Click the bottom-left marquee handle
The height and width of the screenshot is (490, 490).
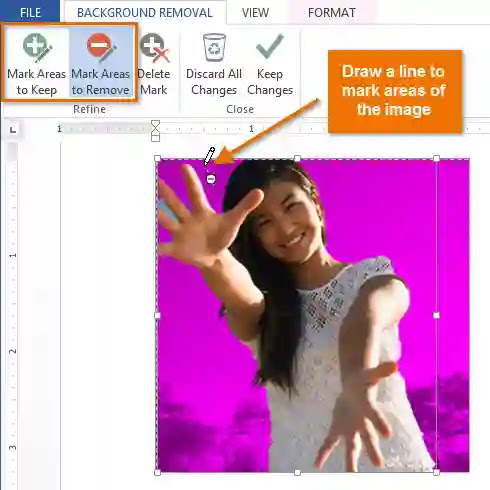point(158,472)
